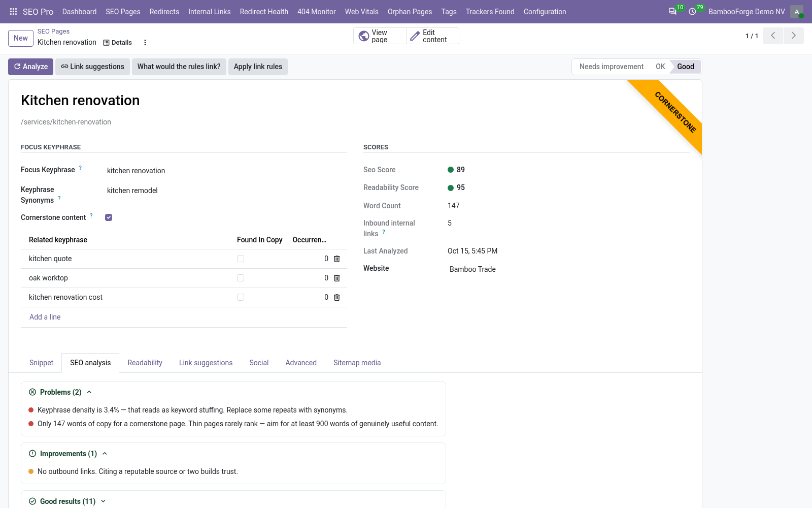
Task: Open the apps grid menu
Action: coord(13,11)
